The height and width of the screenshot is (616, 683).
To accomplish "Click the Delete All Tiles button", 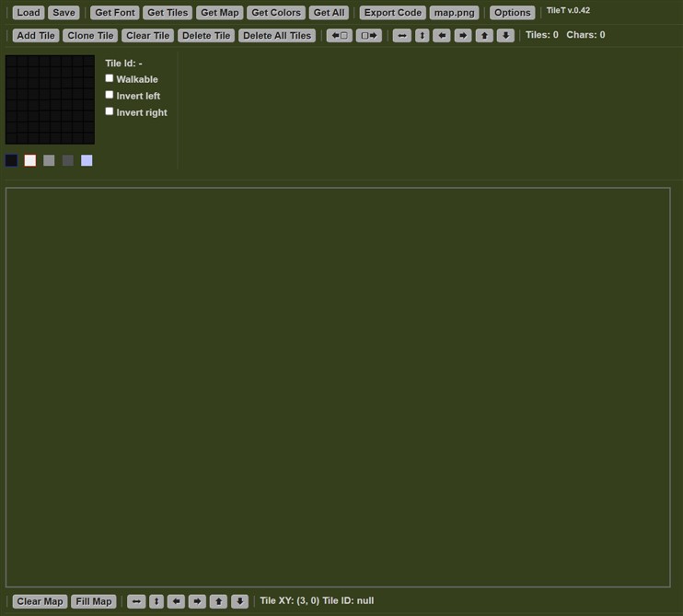I will (x=277, y=36).
